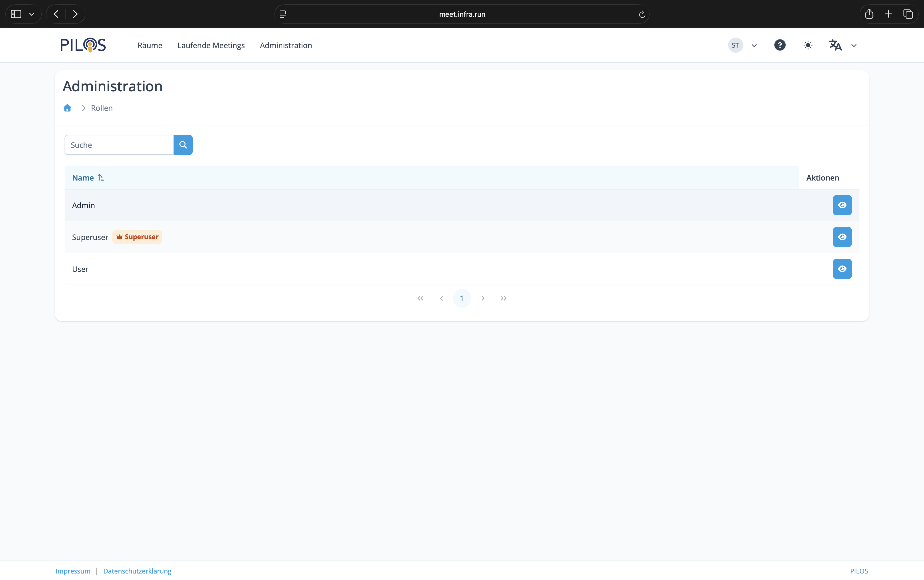The image size is (924, 580).
Task: View the Admin role eye button
Action: coord(842,205)
